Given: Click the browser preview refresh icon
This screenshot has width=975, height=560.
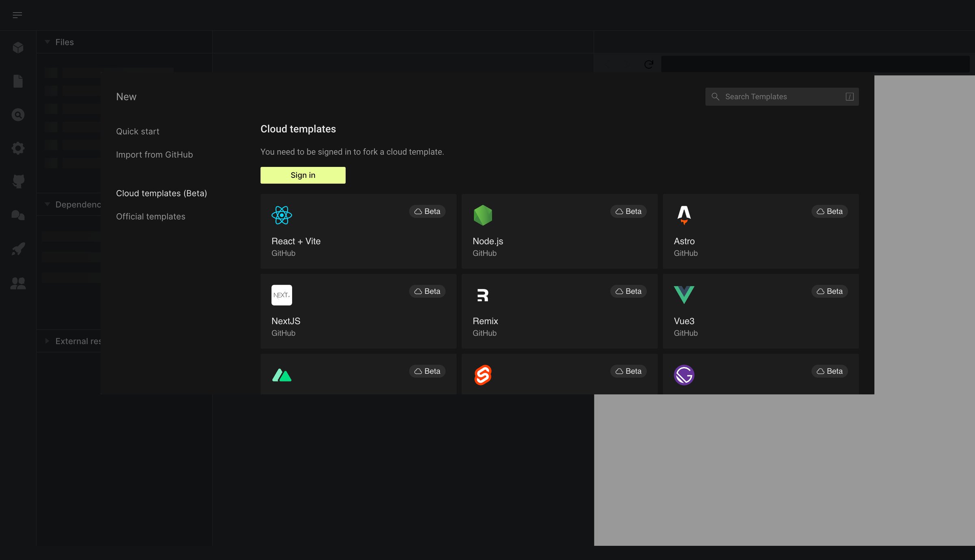Looking at the screenshot, I should tap(649, 64).
